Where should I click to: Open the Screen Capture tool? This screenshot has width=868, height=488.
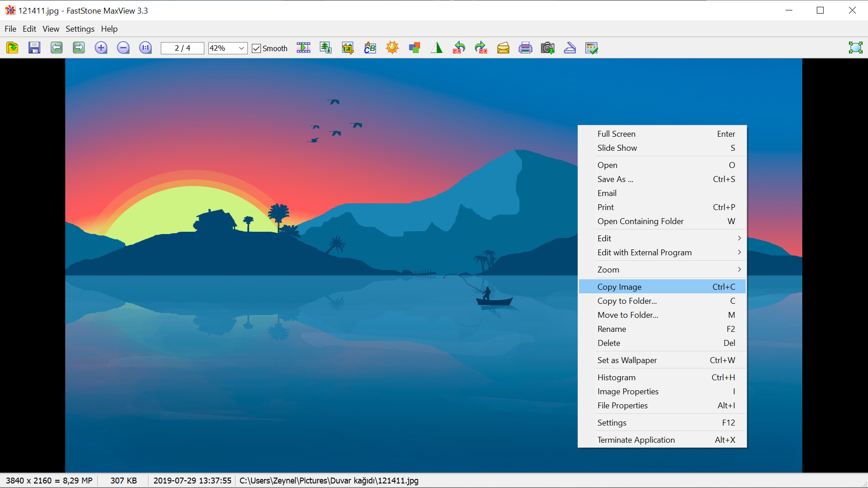(547, 48)
